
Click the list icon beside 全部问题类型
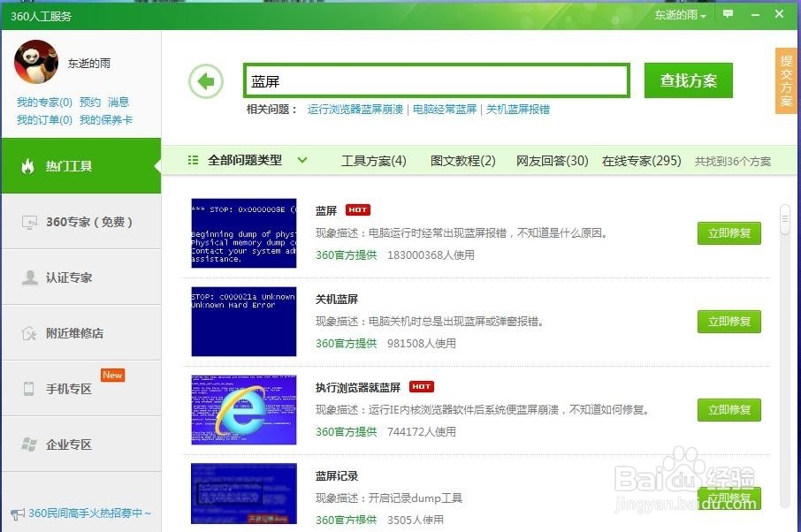tap(193, 160)
